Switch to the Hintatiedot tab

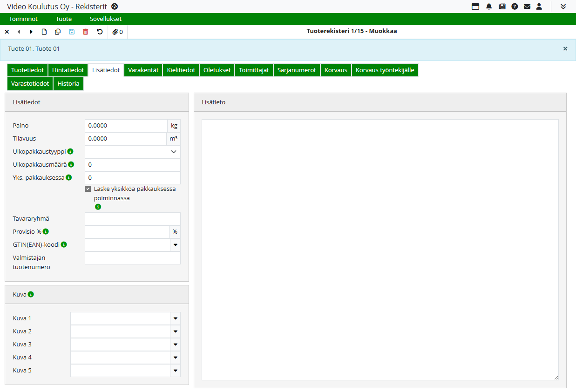click(68, 70)
